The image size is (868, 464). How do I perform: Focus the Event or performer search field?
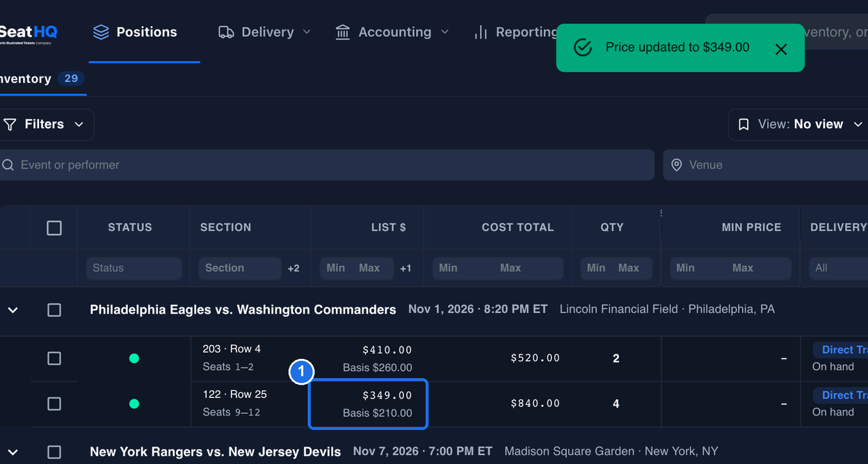[327, 165]
